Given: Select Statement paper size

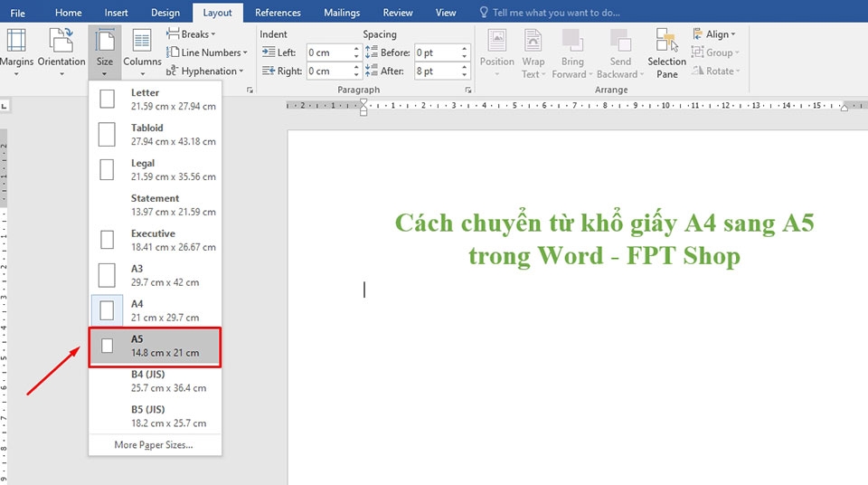Looking at the screenshot, I should pyautogui.click(x=155, y=204).
